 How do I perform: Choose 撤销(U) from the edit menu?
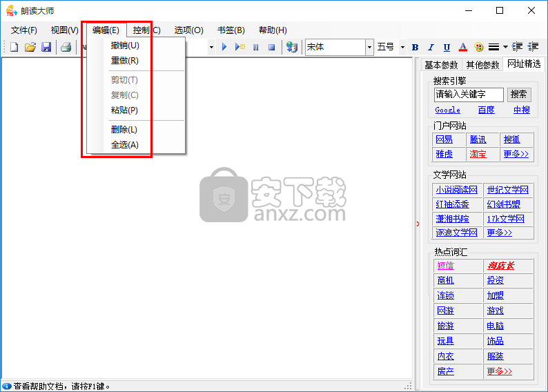[136, 46]
